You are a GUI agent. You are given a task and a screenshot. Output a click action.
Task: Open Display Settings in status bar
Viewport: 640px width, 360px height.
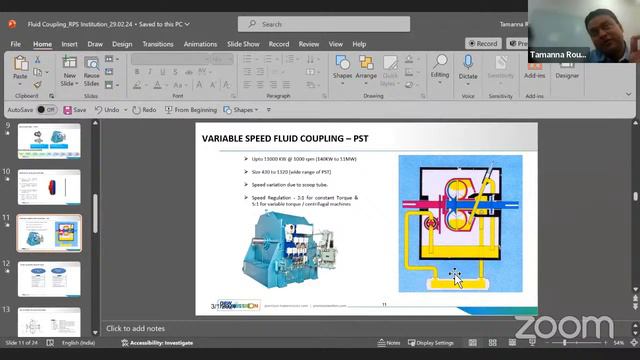point(431,343)
